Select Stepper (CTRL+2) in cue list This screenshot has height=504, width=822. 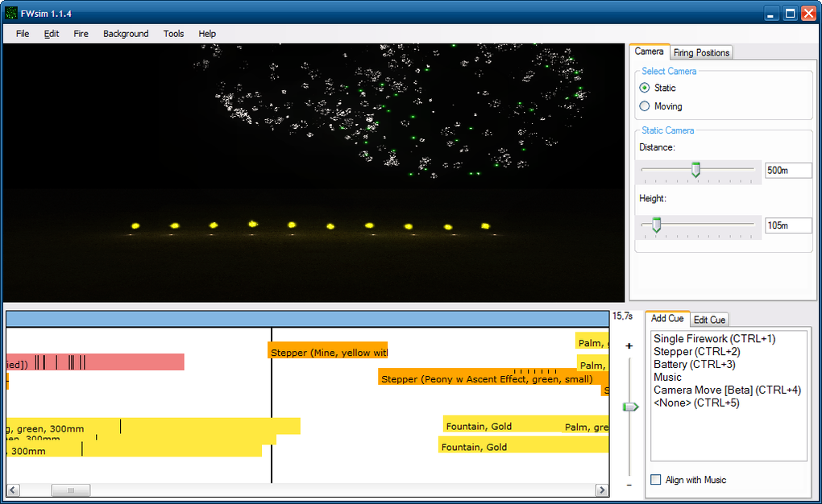point(697,352)
